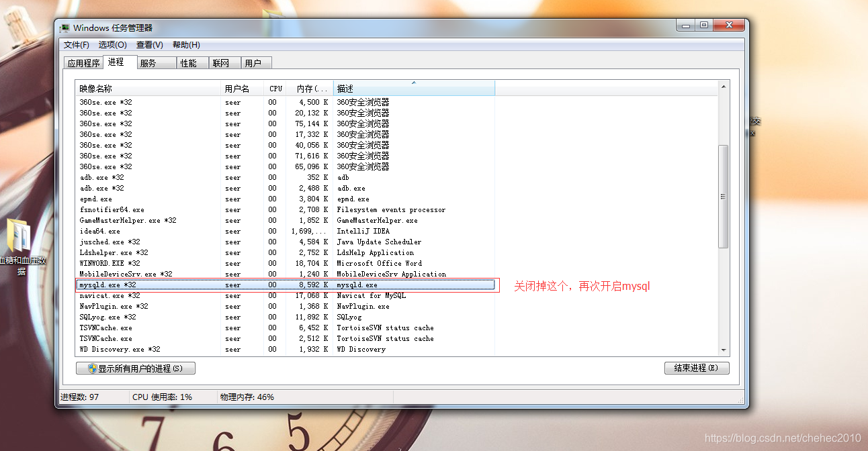Switch to the 应用程序 tab
The height and width of the screenshot is (451, 868).
tap(84, 63)
